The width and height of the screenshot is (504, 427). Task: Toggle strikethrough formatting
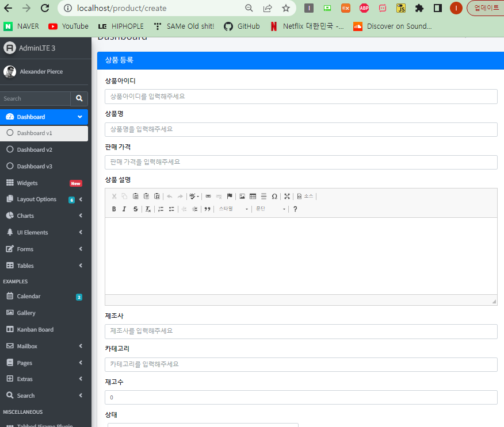pos(135,209)
